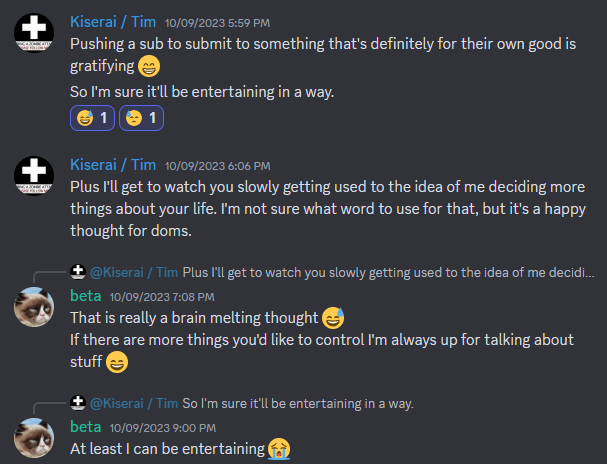Click the crying emoji after 'can be entertaining'
The height and width of the screenshot is (464, 607).
pos(278,449)
